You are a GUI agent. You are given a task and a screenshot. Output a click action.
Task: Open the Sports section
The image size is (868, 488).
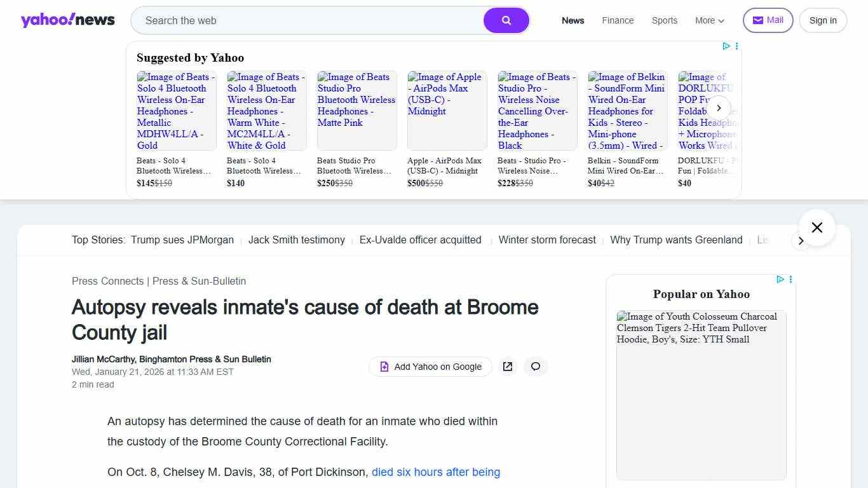pos(664,20)
